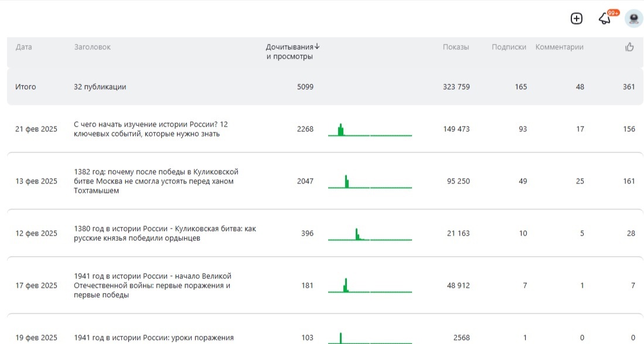Click comments value 25
This screenshot has height=344, width=644.
[x=580, y=181]
